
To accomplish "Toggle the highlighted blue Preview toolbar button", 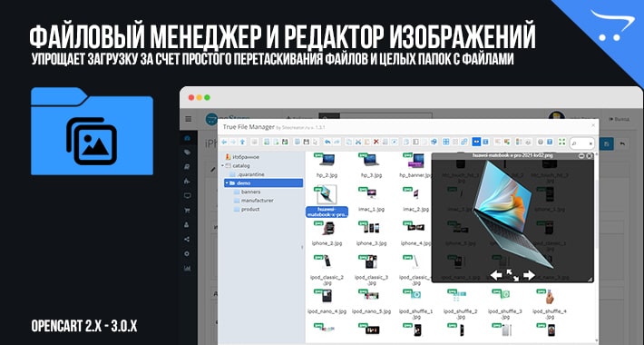I will 476,142.
